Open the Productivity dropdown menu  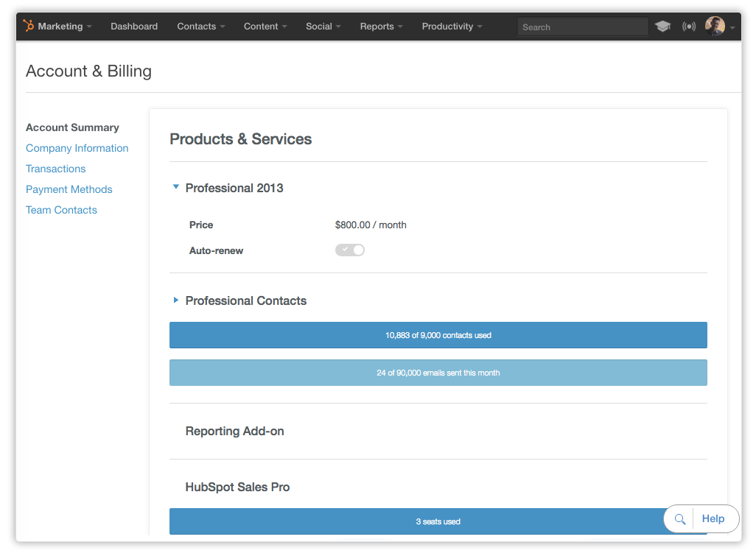click(x=452, y=27)
